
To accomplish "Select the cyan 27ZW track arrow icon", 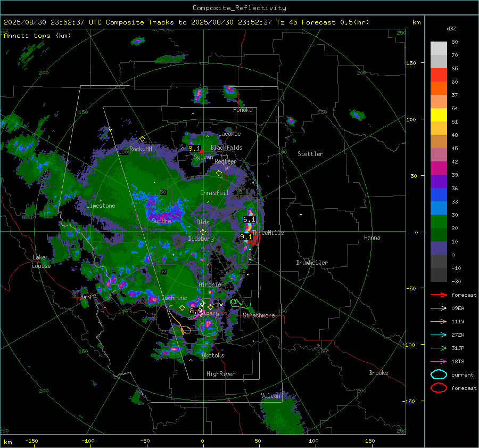I will pyautogui.click(x=439, y=335).
